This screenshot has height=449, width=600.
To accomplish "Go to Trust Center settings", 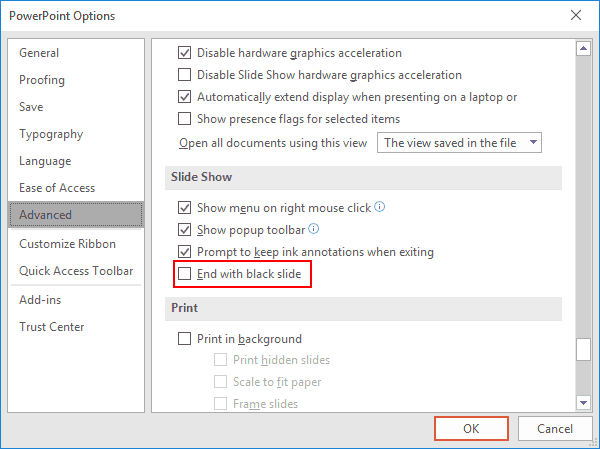I will click(x=52, y=327).
